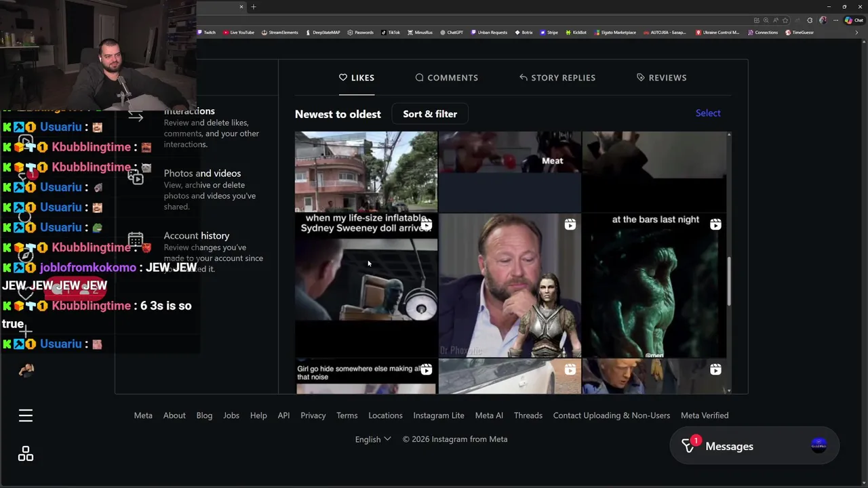Open the Instagram Lite footer link
Image resolution: width=868 pixels, height=488 pixels.
point(439,415)
